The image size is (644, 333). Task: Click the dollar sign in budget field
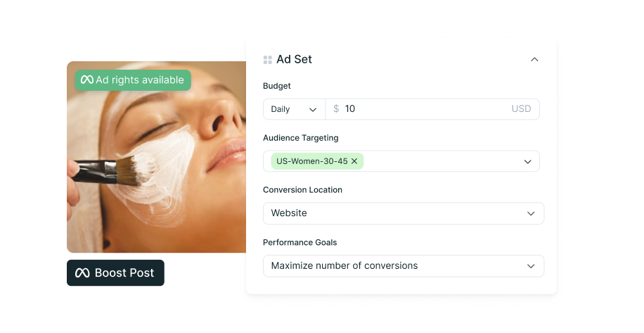336,108
